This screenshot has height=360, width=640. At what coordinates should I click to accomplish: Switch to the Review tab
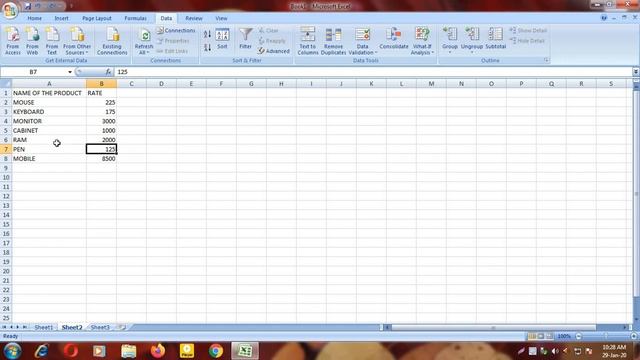coord(194,18)
